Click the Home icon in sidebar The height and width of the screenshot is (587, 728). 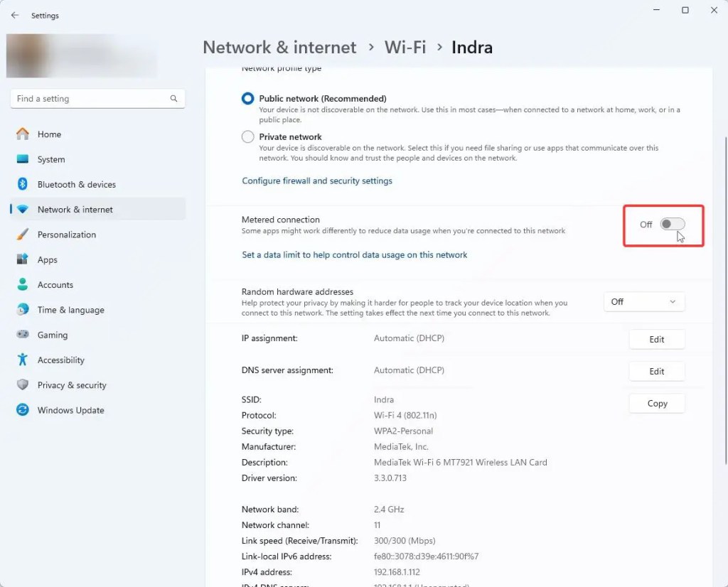(23, 134)
